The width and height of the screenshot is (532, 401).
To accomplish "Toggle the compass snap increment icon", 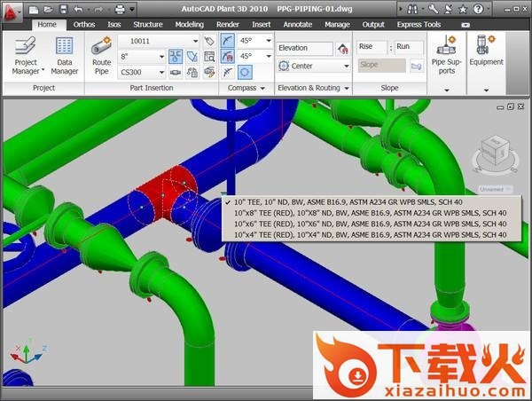I will (x=227, y=41).
